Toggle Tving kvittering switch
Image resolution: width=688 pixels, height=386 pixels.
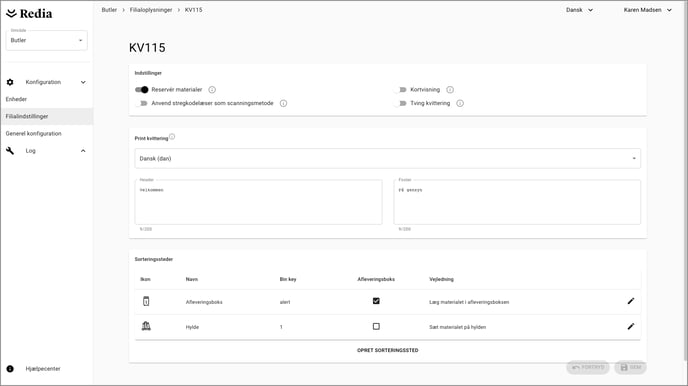(x=400, y=104)
